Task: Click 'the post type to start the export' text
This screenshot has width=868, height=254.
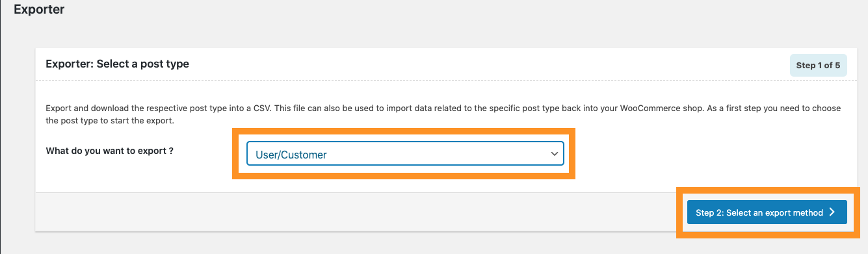Action: coord(116,121)
